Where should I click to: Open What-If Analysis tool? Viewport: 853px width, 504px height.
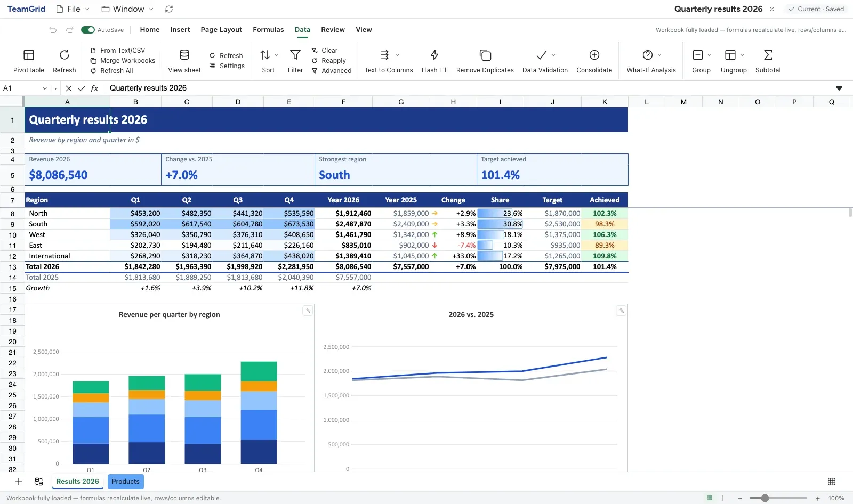[x=651, y=61]
